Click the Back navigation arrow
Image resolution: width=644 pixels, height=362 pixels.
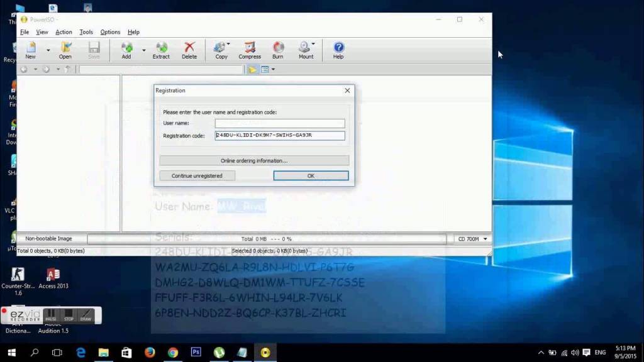25,69
